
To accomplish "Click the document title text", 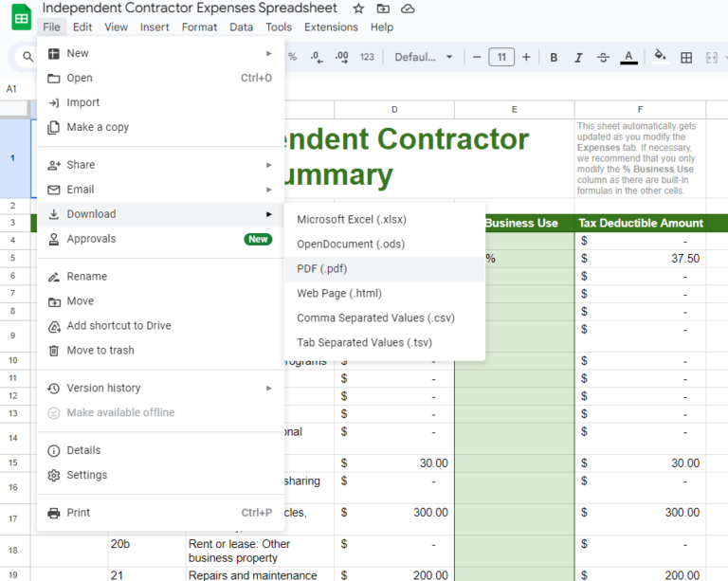I will click(x=190, y=8).
